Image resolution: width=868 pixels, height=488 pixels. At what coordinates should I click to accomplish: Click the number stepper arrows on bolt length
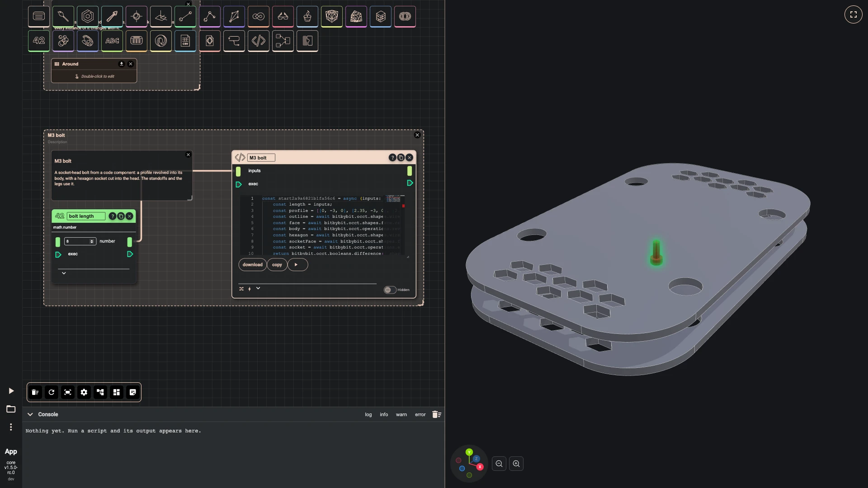point(92,241)
